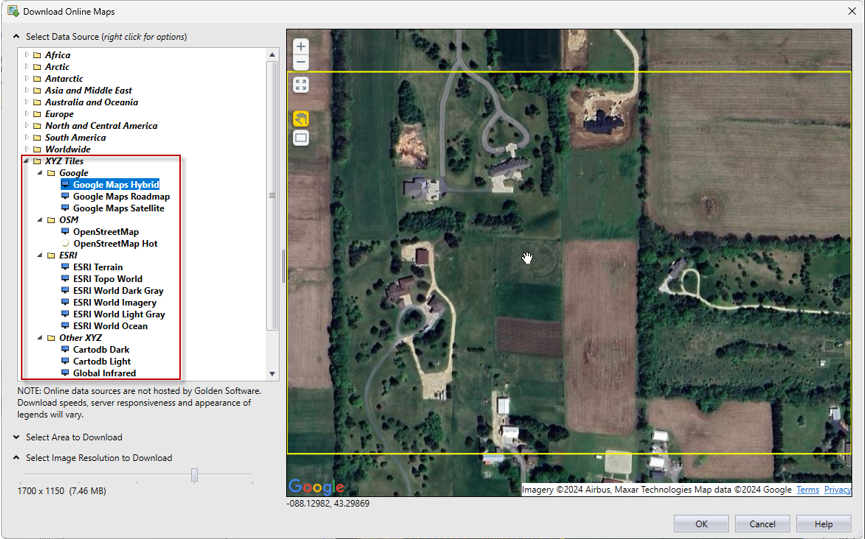Zoom out on the map preview

coord(301,62)
